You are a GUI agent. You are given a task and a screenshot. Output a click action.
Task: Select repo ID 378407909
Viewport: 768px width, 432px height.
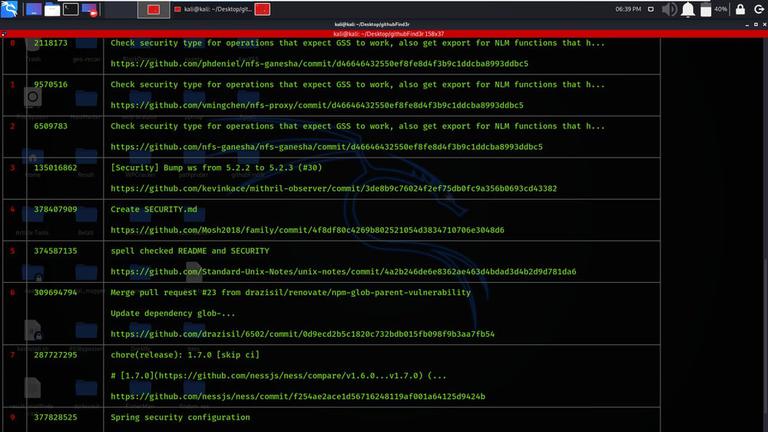point(55,210)
